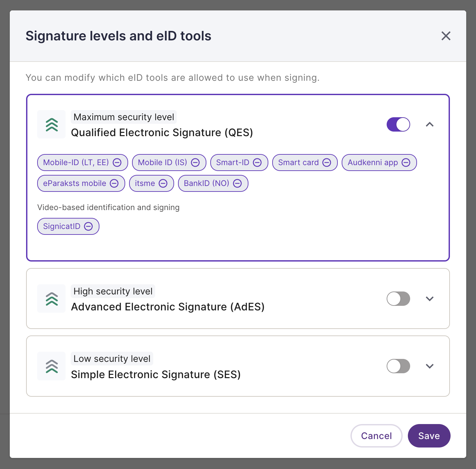This screenshot has width=476, height=469.
Task: Remove Smart card using minus icon
Action: pyautogui.click(x=327, y=163)
